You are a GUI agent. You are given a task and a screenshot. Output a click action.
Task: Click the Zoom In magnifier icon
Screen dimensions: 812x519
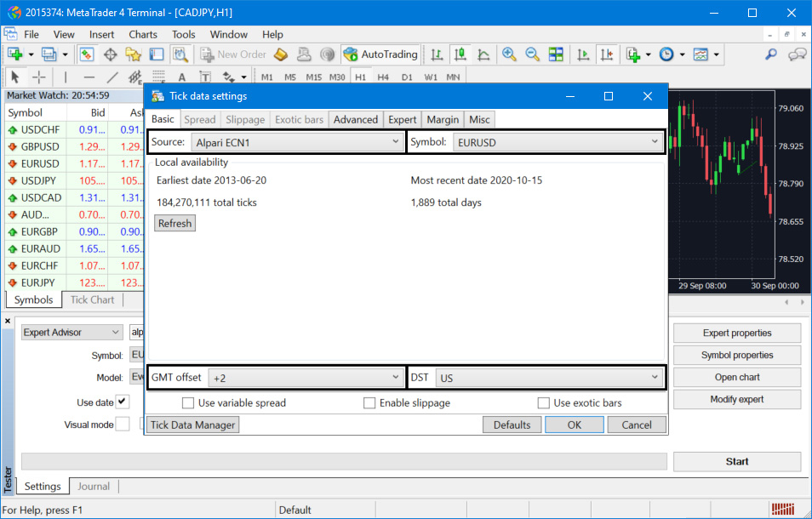click(x=509, y=54)
